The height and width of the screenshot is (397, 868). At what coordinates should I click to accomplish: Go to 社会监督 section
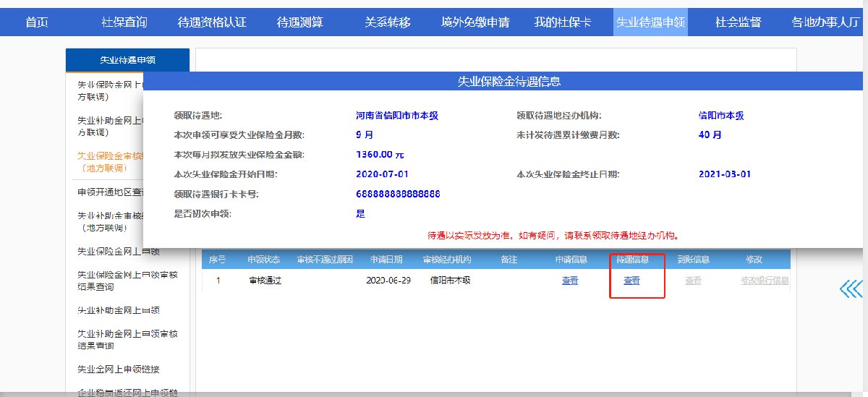pos(739,22)
